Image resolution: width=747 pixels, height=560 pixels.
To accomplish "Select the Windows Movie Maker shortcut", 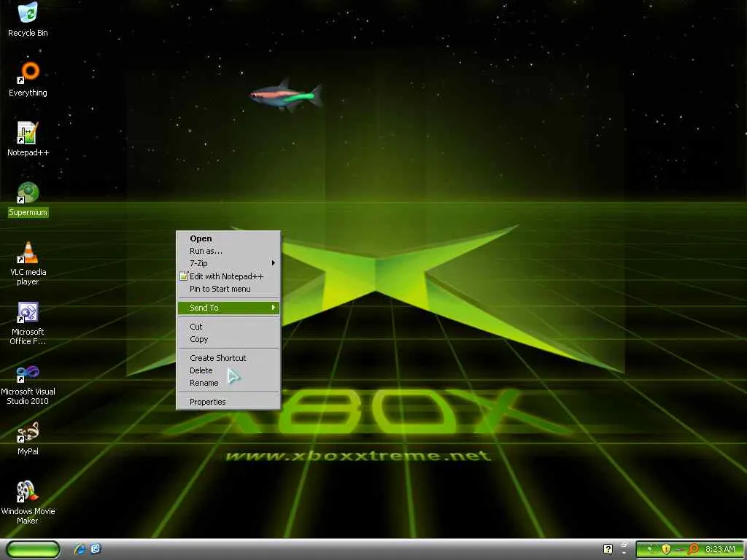I will click(28, 502).
